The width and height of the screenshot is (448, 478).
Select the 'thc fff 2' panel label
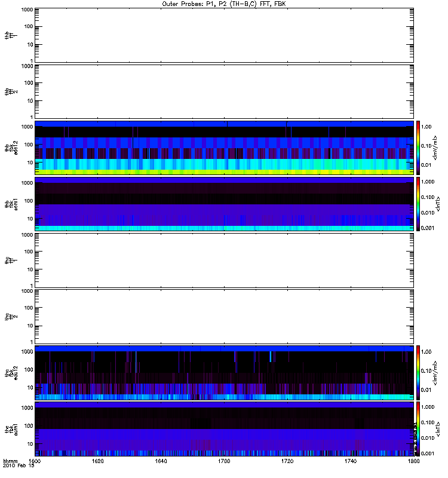click(x=11, y=317)
